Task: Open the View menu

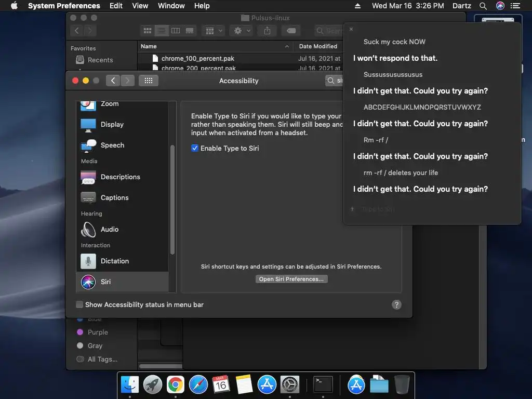Action: click(x=140, y=6)
